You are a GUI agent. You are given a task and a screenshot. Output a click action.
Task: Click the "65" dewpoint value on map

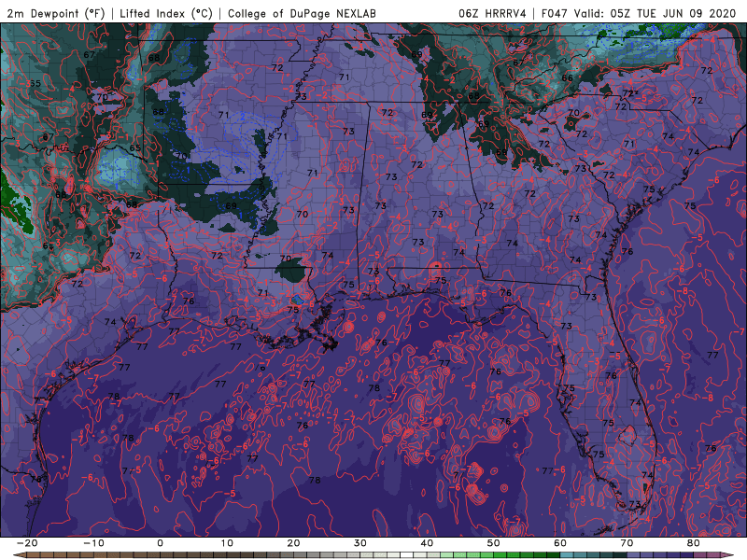point(135,147)
